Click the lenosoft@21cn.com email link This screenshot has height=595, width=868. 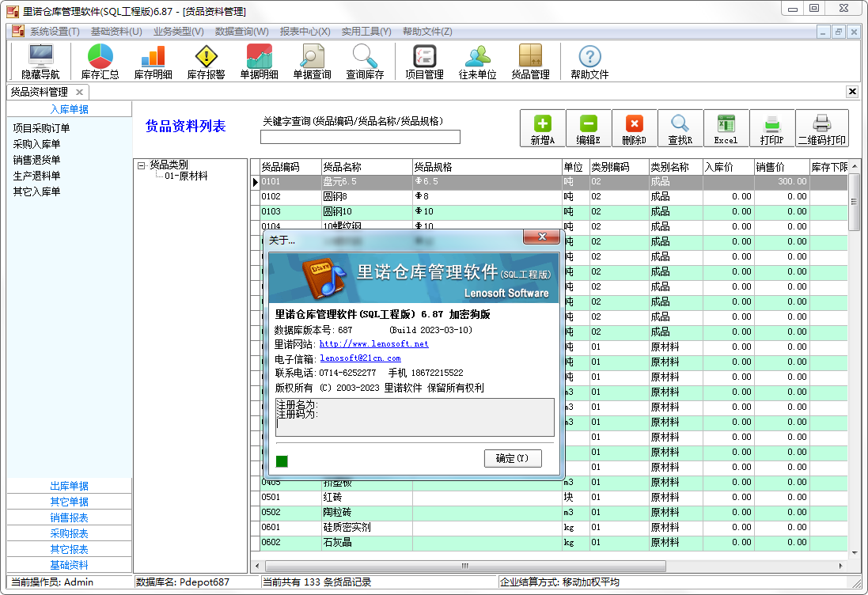tap(360, 358)
